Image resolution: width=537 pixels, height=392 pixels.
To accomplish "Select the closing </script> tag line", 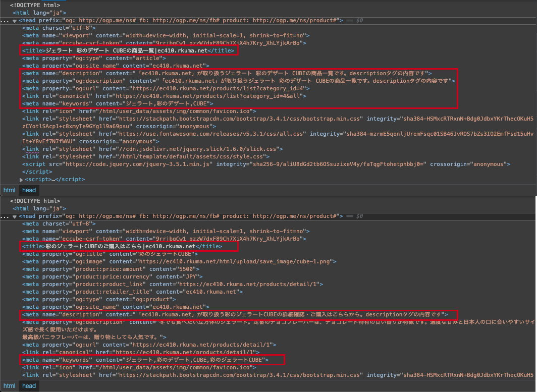I will point(37,172).
